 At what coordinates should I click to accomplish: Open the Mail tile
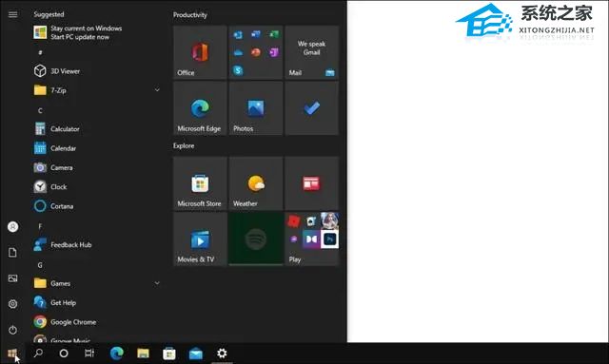click(311, 52)
